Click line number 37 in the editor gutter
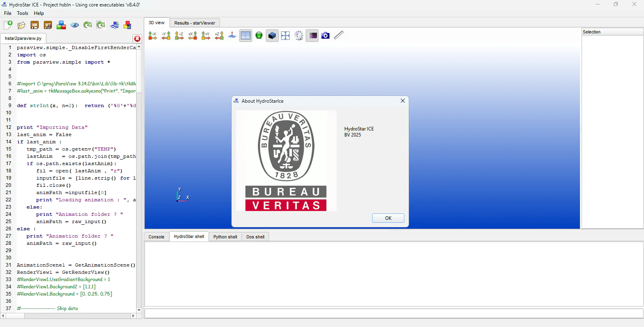 point(8,308)
